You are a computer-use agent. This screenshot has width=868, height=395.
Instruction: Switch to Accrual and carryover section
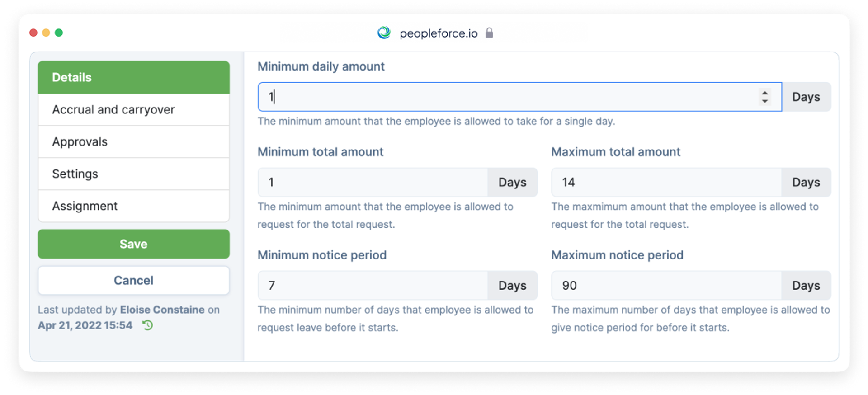point(133,110)
